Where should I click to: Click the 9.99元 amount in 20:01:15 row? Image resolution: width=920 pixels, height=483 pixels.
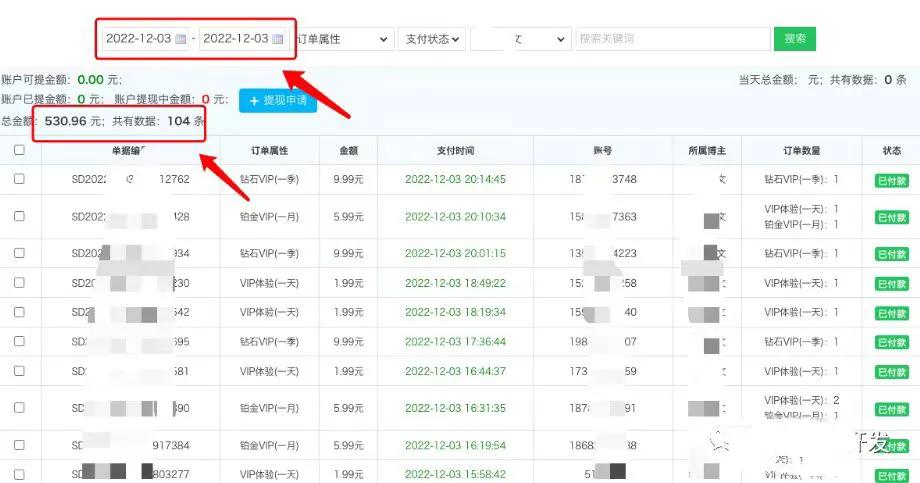coord(349,254)
